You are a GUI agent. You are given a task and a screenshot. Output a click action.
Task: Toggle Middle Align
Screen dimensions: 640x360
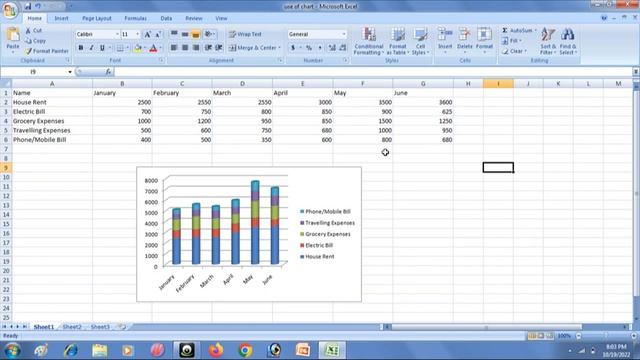(184, 34)
